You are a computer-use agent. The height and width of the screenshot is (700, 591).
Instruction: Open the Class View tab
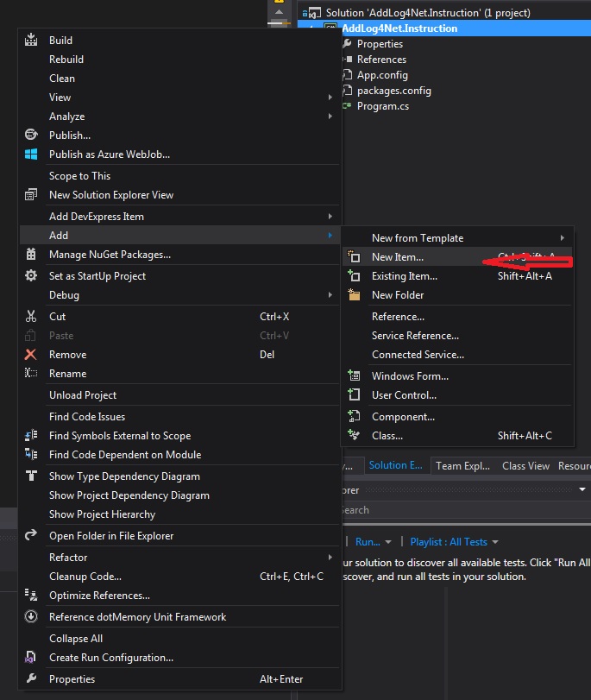tap(525, 466)
